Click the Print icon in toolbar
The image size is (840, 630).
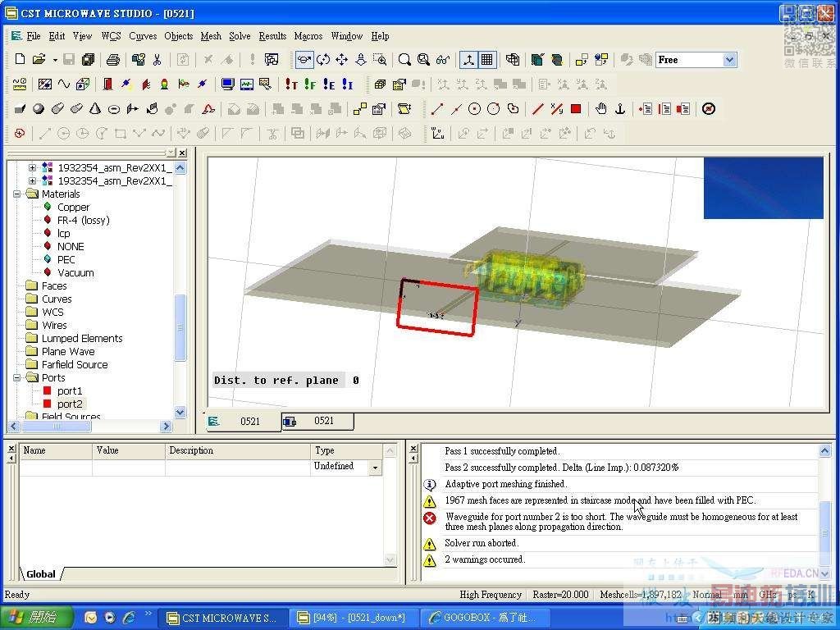pyautogui.click(x=113, y=59)
